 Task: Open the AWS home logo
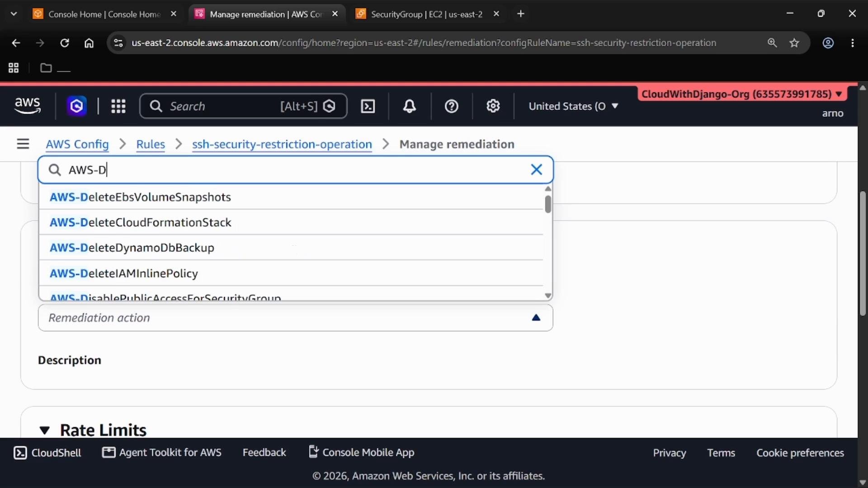[28, 106]
